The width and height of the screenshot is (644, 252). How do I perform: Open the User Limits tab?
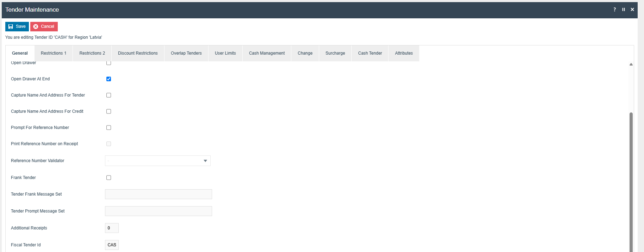coord(225,53)
